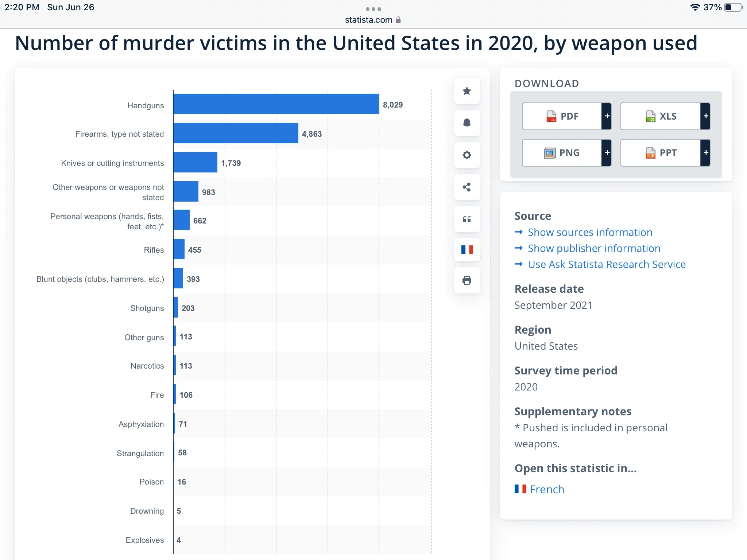Open Show sources information link
The height and width of the screenshot is (560, 747).
tap(590, 232)
